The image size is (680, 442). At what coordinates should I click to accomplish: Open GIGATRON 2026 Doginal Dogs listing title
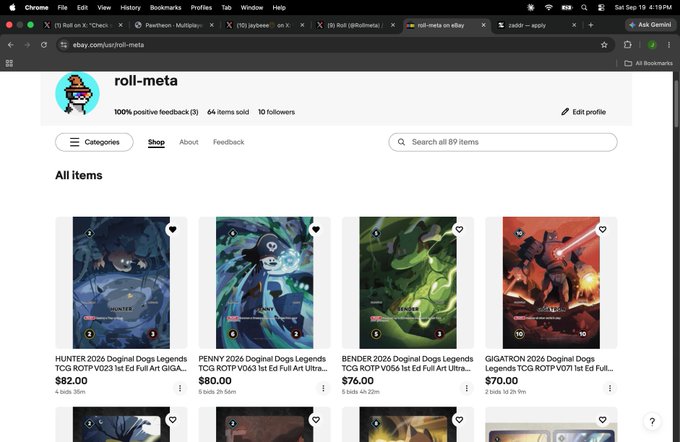tap(549, 363)
